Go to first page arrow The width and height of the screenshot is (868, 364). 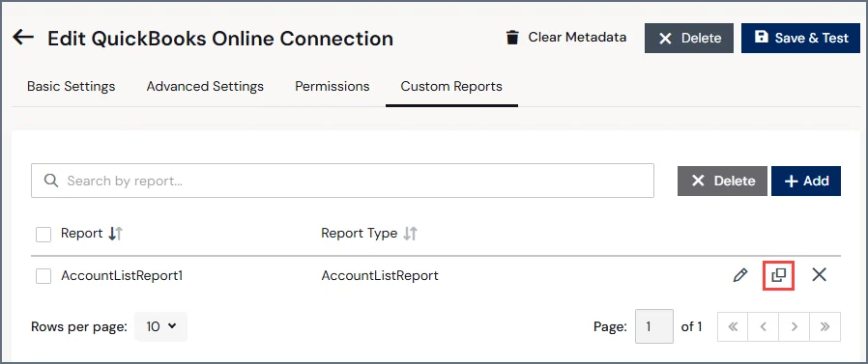[x=733, y=327]
